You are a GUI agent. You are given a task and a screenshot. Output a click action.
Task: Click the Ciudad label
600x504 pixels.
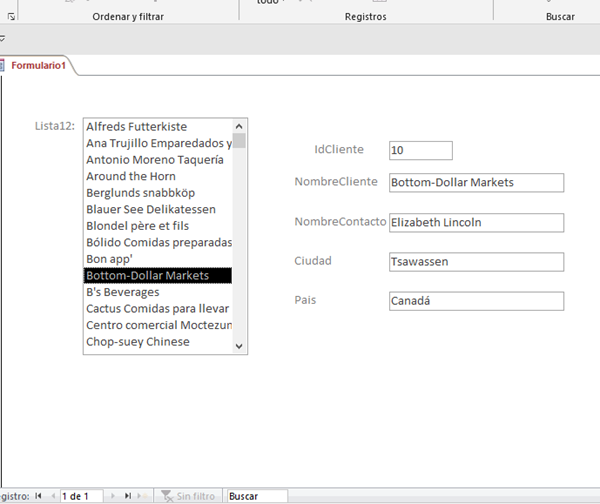[313, 261]
